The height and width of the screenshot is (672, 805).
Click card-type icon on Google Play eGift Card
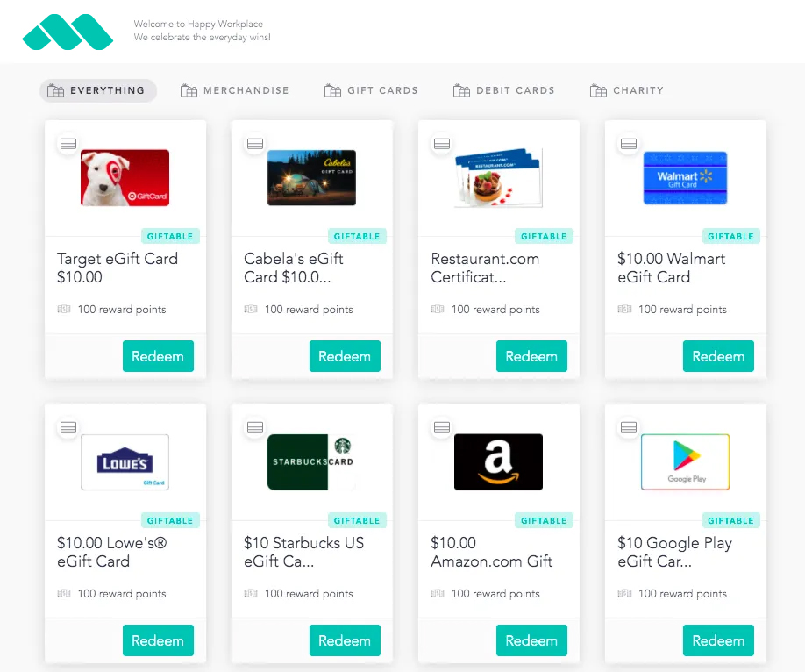(629, 427)
